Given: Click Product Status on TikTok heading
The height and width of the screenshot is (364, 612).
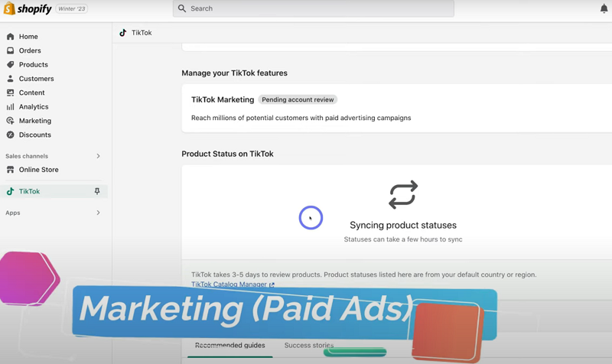Looking at the screenshot, I should (x=227, y=154).
